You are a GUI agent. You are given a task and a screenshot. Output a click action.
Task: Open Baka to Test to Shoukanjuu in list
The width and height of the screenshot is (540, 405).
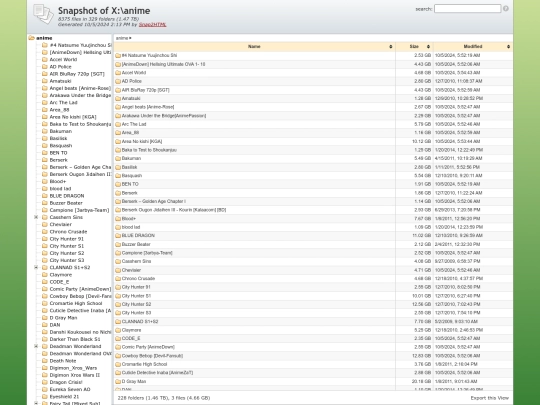click(149, 150)
